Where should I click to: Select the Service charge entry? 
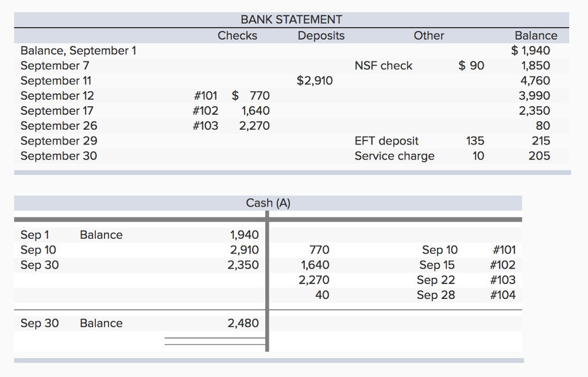click(x=394, y=156)
